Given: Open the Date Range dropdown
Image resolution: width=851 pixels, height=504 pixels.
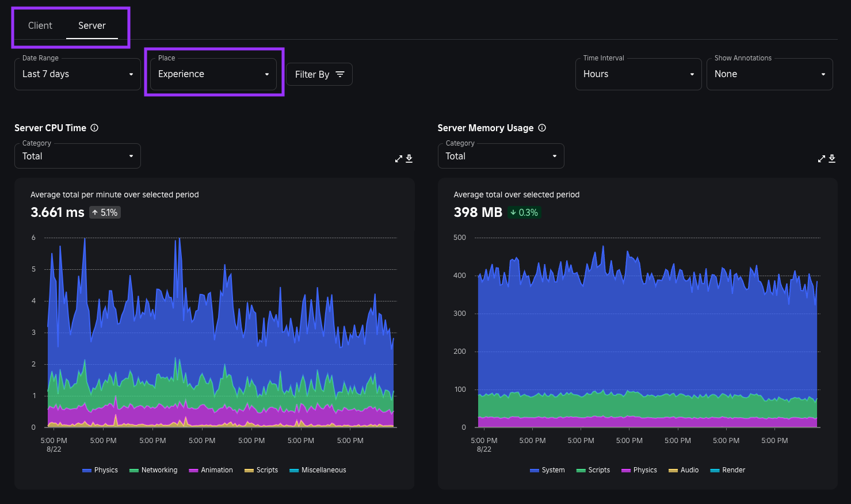Looking at the screenshot, I should pyautogui.click(x=78, y=74).
